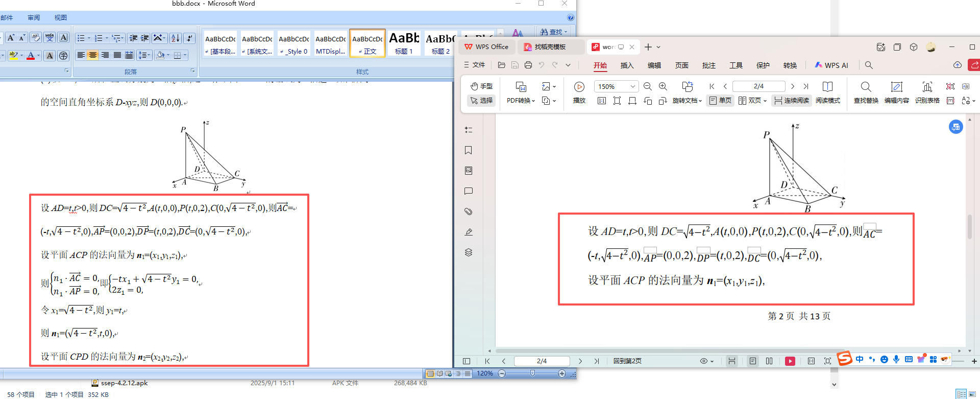Switch to Edit tab in WPS
The image size is (980, 399).
point(654,65)
